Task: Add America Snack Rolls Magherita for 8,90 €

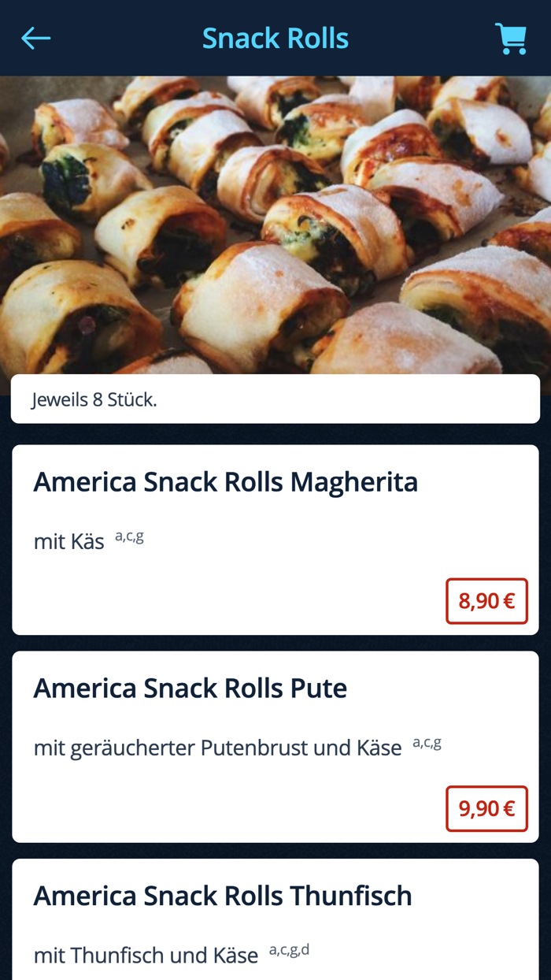Action: click(486, 600)
